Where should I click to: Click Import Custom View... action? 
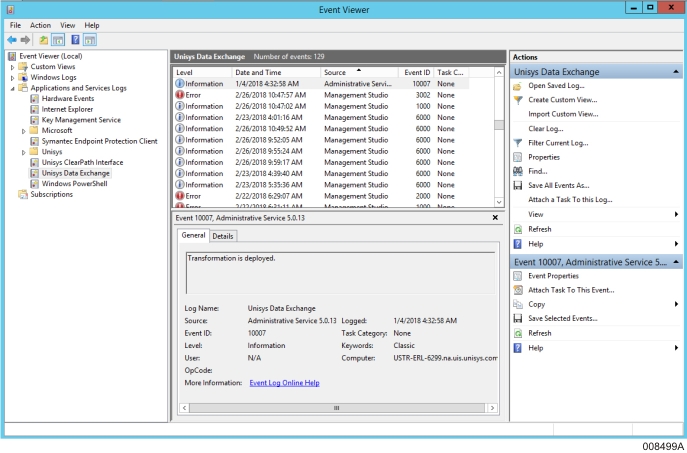click(x=563, y=114)
